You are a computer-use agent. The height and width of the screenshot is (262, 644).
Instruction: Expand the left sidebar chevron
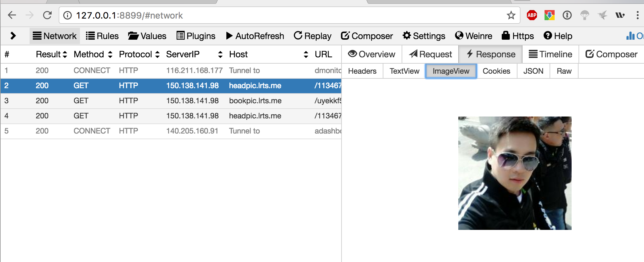click(x=13, y=36)
